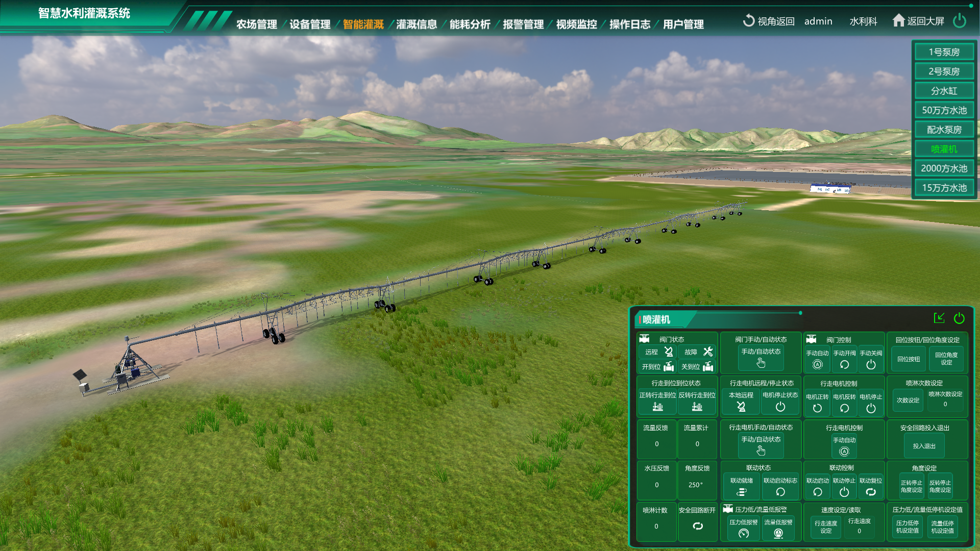Click the 返回大屏 home link

tap(918, 21)
